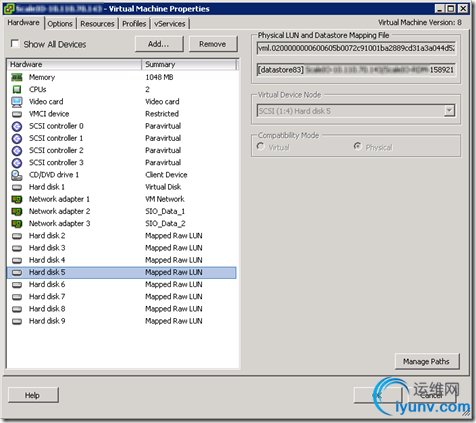Select CPUs row label
476x423 pixels.
[x=38, y=90]
